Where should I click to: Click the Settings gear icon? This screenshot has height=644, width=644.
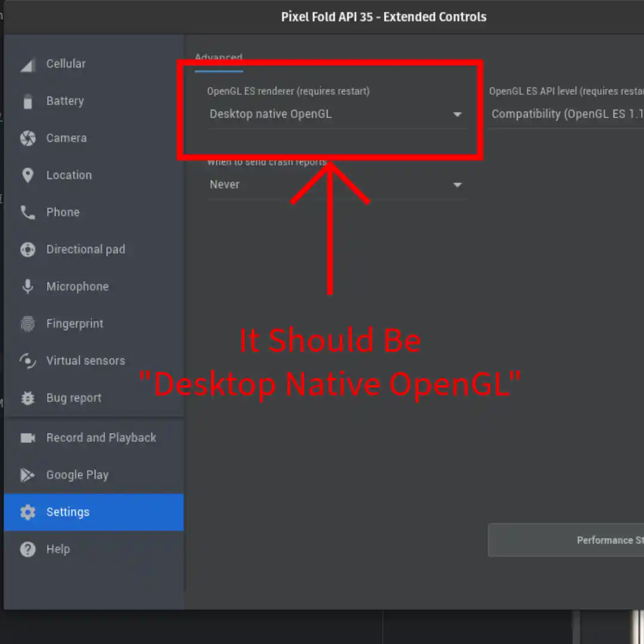(x=27, y=512)
